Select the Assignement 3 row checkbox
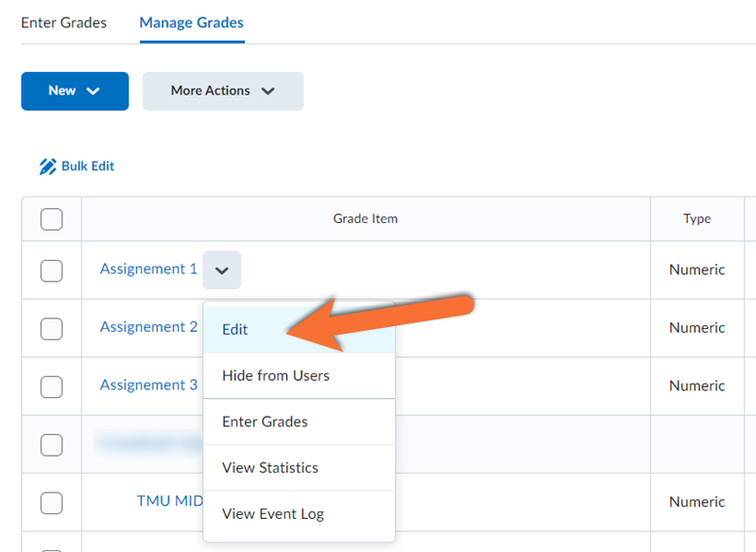The height and width of the screenshot is (552, 756). click(x=52, y=386)
